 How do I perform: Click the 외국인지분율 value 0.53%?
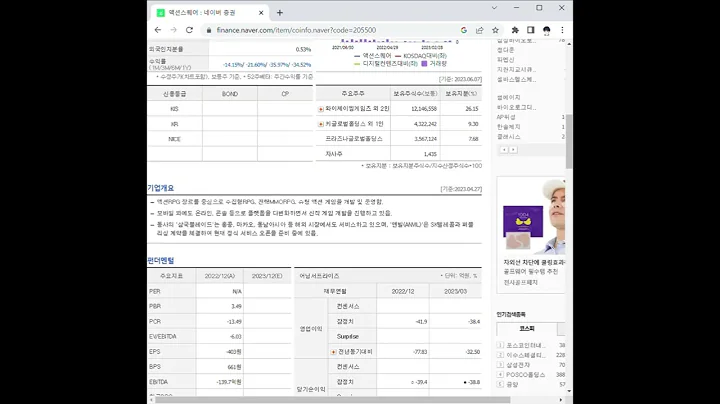pyautogui.click(x=303, y=50)
